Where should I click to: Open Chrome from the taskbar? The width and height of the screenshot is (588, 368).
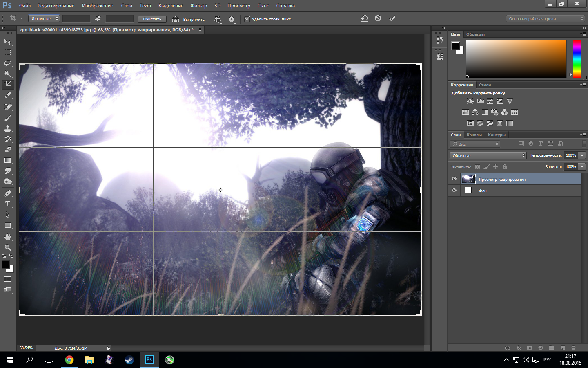pos(69,360)
